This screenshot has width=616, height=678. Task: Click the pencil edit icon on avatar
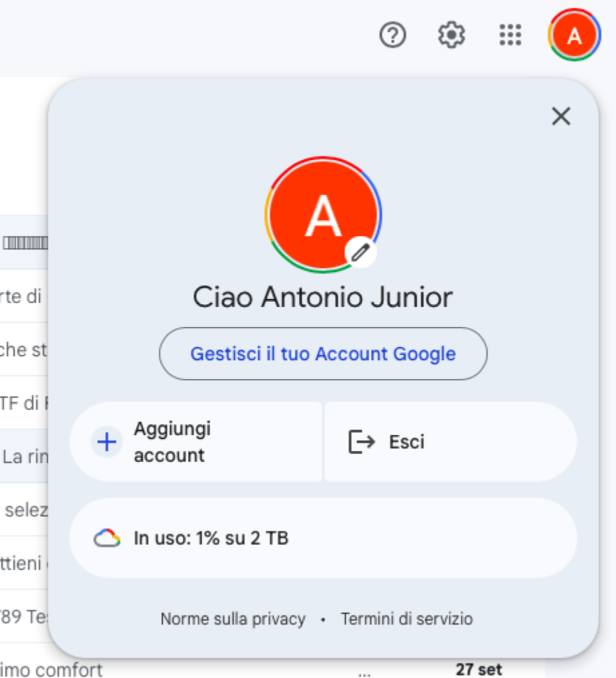[x=360, y=252]
